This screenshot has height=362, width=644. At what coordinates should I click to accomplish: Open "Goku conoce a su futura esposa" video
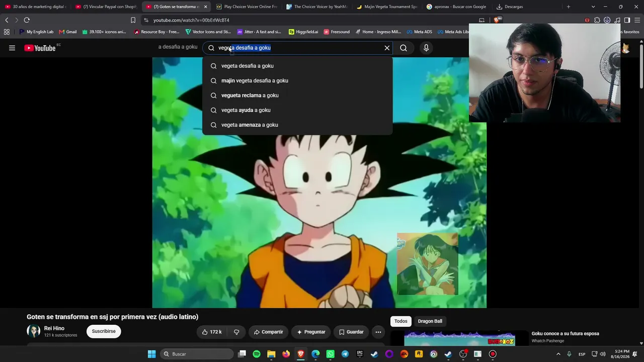coord(566,333)
